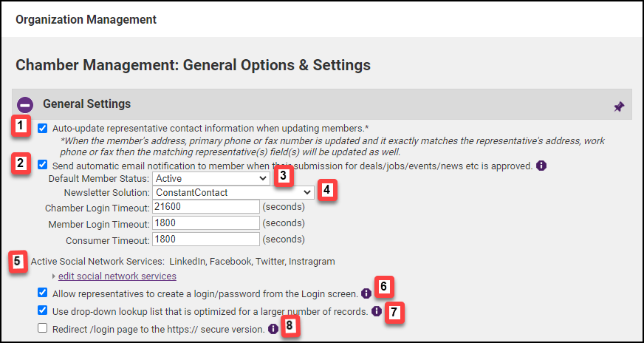This screenshot has height=343, width=644.
Task: Click the edit social network services link
Action: point(117,276)
